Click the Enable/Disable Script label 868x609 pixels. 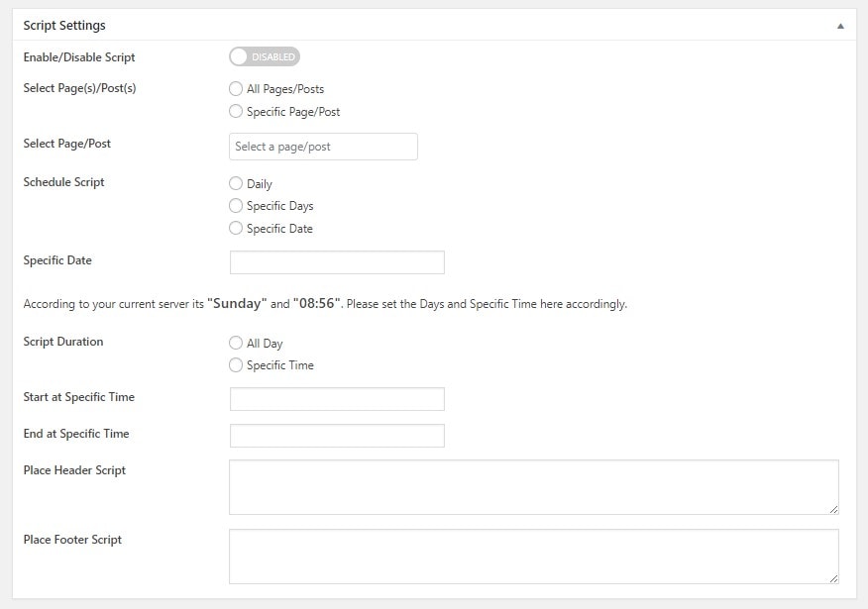(x=79, y=57)
